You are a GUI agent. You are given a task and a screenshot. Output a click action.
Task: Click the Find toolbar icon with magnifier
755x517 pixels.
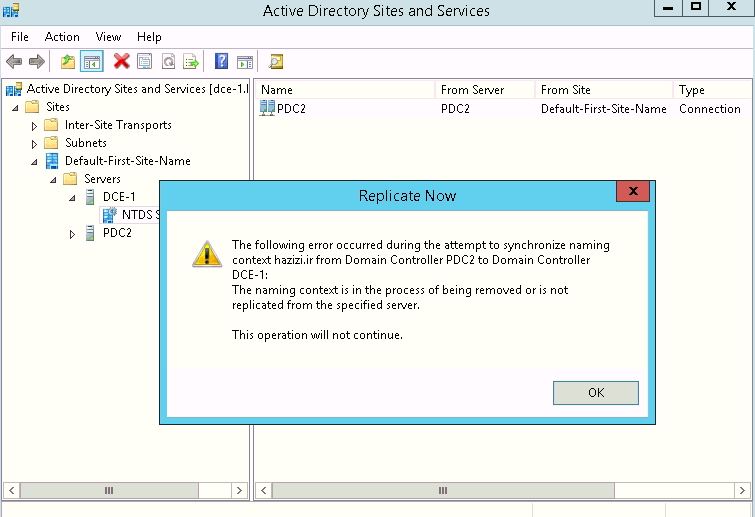(275, 62)
